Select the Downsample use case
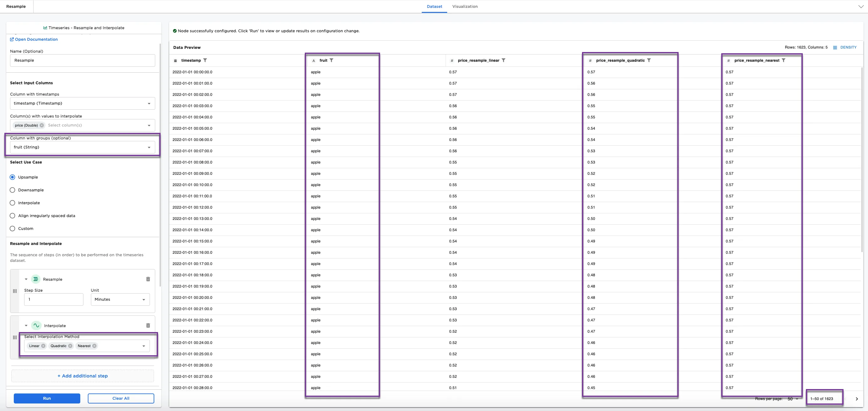 click(13, 190)
